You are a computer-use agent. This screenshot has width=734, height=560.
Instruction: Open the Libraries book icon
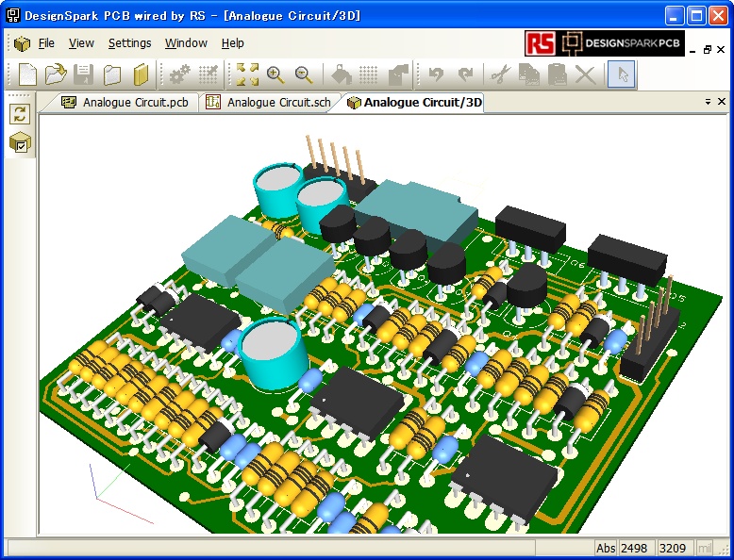pyautogui.click(x=141, y=74)
